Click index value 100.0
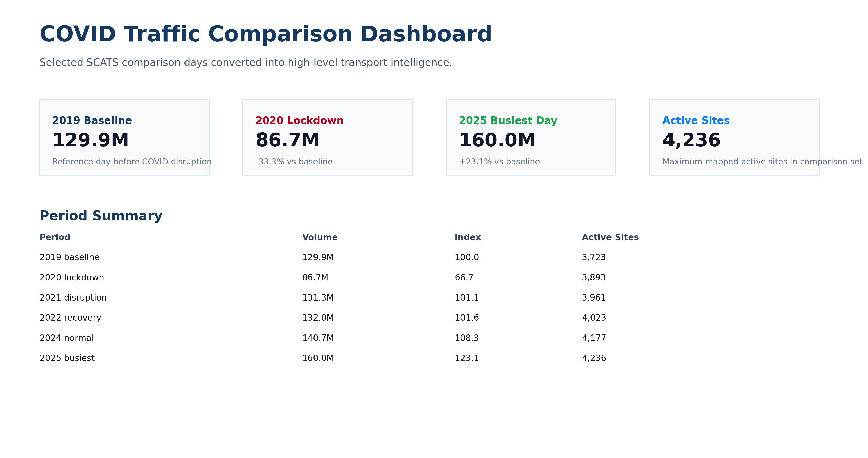 coord(467,258)
